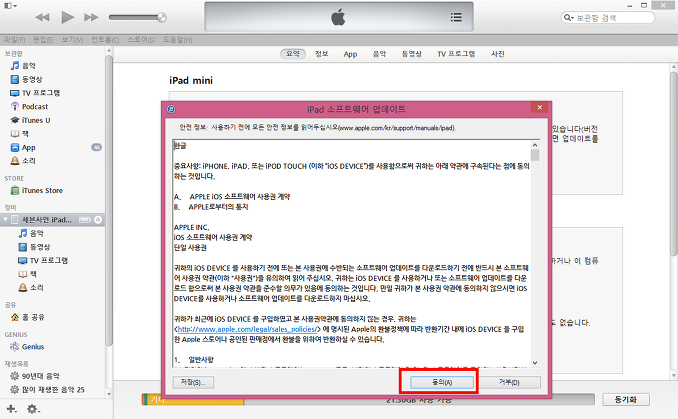Open the 도움말(H) menu
678x419 pixels.
pyautogui.click(x=177, y=40)
